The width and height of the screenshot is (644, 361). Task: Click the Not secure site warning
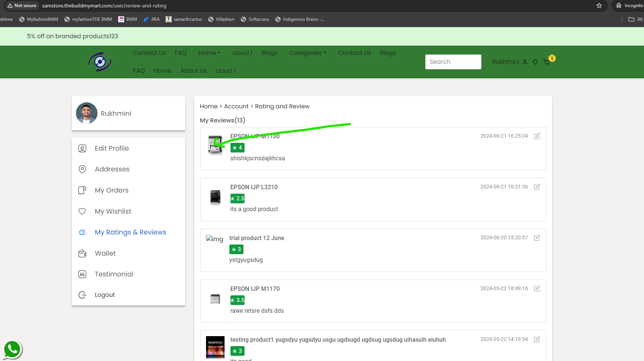pyautogui.click(x=22, y=6)
